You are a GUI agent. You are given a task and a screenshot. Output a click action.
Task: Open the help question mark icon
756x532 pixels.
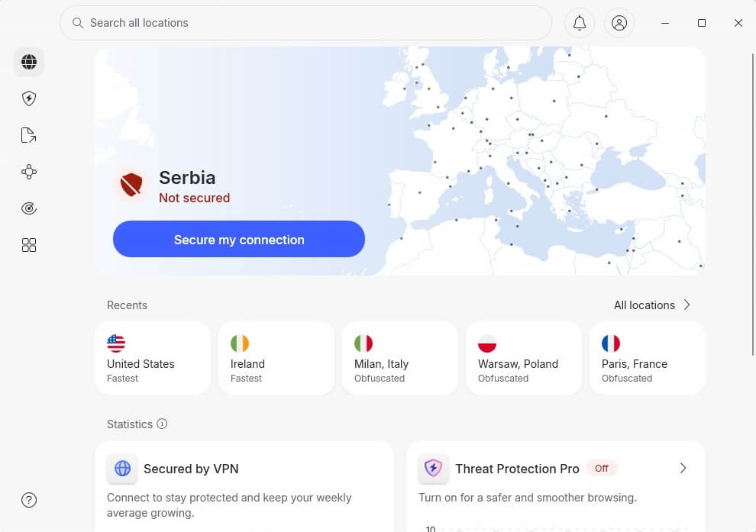click(x=29, y=500)
